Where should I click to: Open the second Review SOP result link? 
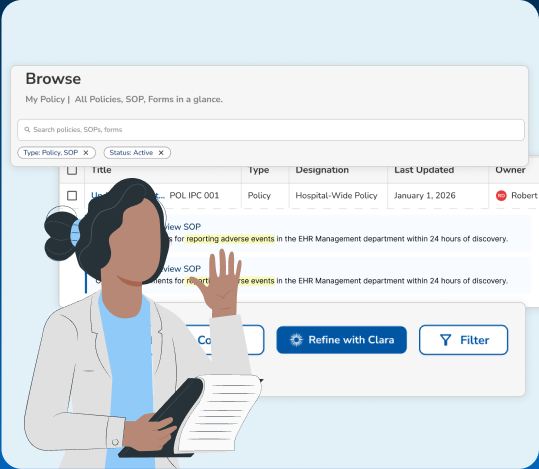[x=181, y=269]
